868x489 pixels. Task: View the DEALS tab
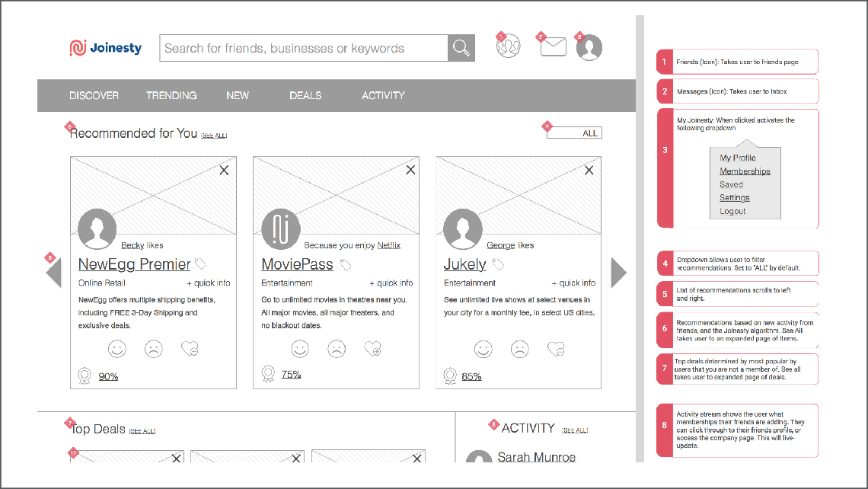pyautogui.click(x=305, y=95)
